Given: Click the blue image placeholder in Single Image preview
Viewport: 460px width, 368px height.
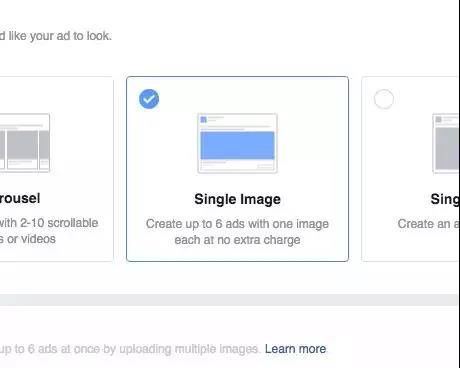Looking at the screenshot, I should coord(237,145).
